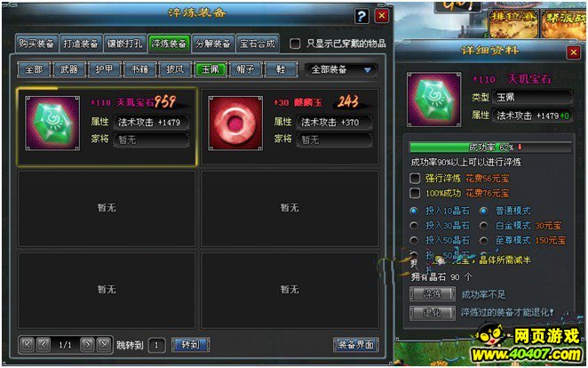Image resolution: width=588 pixels, height=368 pixels.
Task: Select the 投入30晶石 radio button
Action: (x=414, y=226)
